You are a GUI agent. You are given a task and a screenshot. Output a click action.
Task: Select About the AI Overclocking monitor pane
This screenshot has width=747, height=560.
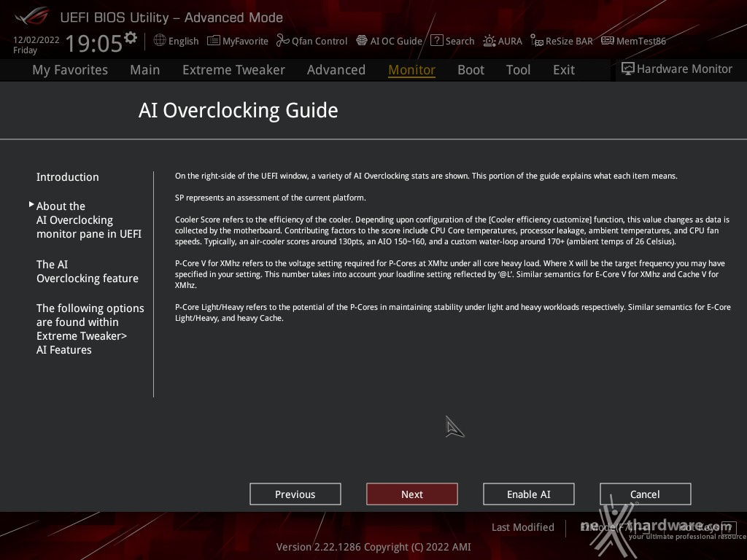point(88,220)
